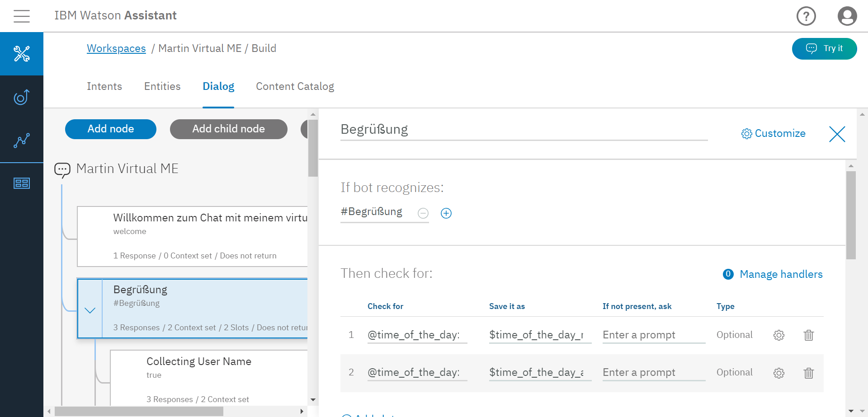Click the Add child node button

click(228, 129)
